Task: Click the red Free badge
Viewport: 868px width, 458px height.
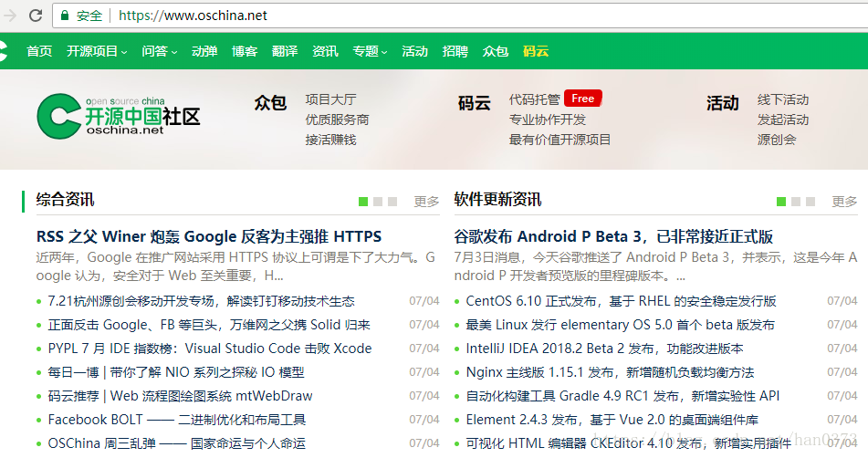Action: (583, 99)
